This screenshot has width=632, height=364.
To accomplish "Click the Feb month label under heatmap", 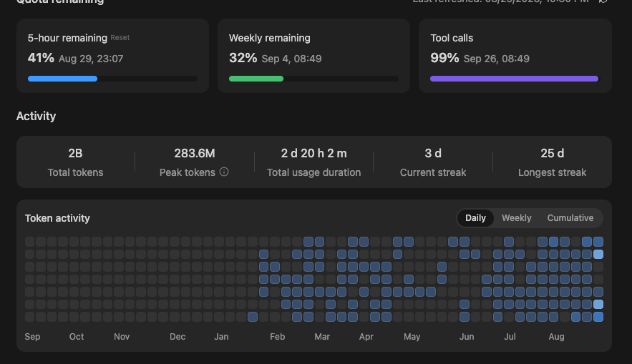I will pos(277,337).
